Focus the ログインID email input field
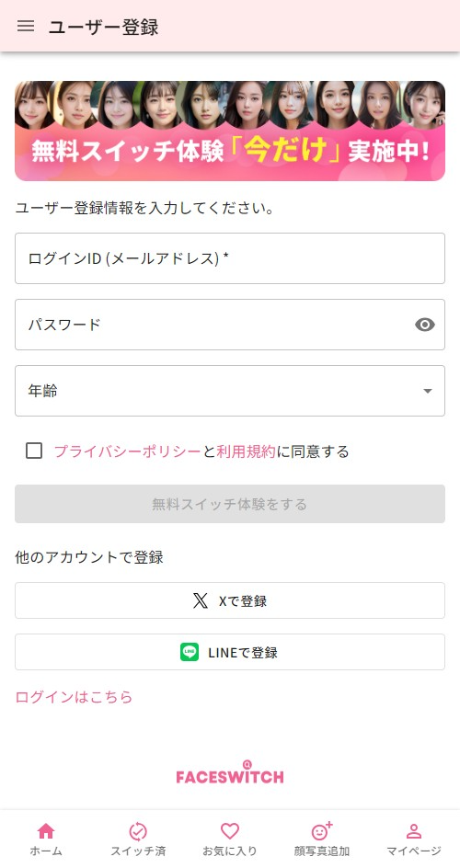 230,258
